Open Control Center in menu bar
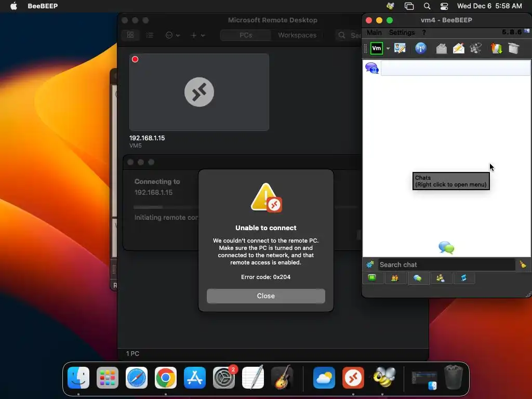The height and width of the screenshot is (399, 532). [x=444, y=6]
